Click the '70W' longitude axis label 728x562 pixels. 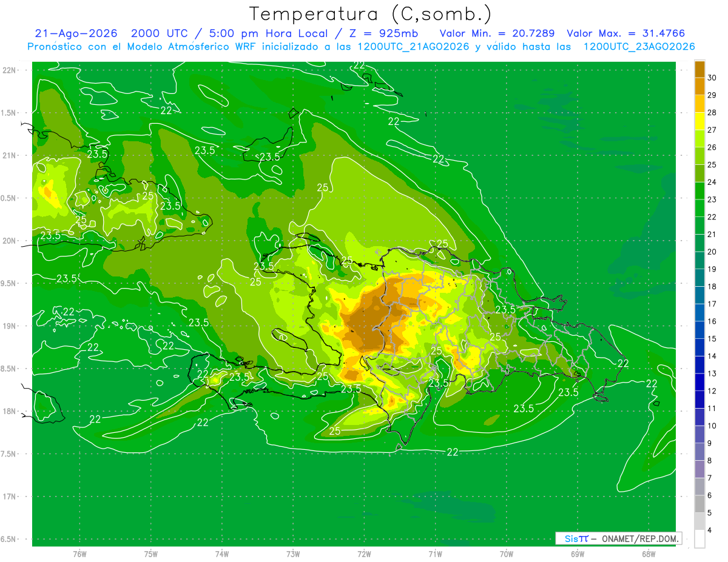(507, 554)
